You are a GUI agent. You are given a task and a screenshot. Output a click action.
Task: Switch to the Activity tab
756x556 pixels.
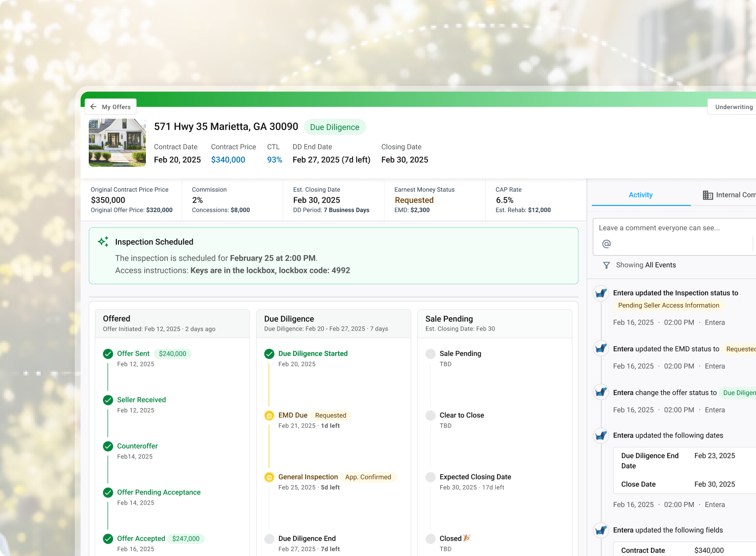tap(641, 195)
